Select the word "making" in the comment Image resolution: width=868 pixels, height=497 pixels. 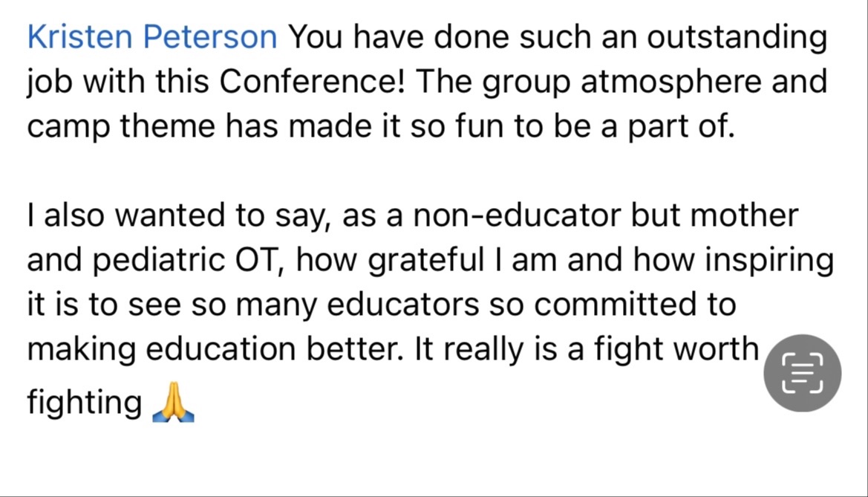[82, 350]
